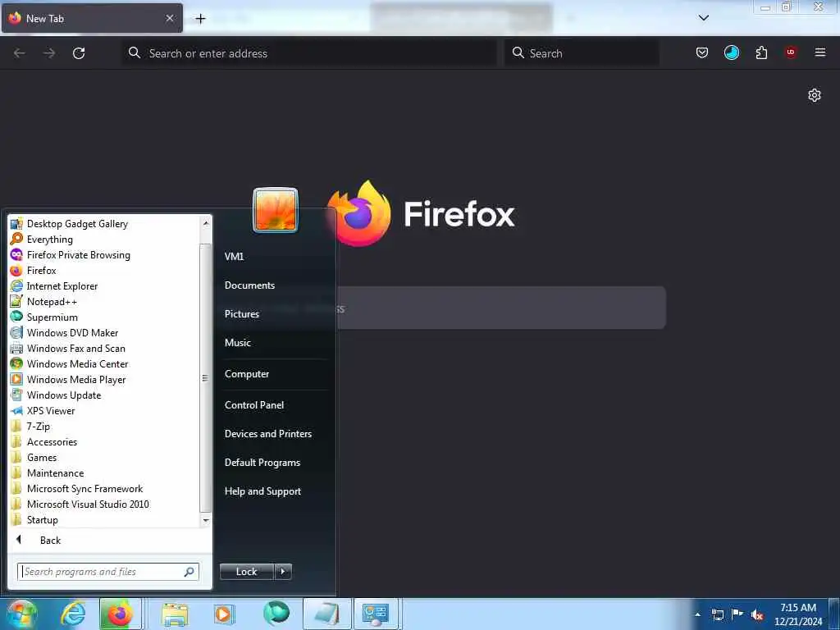Open Control Panel
Viewport: 840px width, 630px height.
pos(254,405)
